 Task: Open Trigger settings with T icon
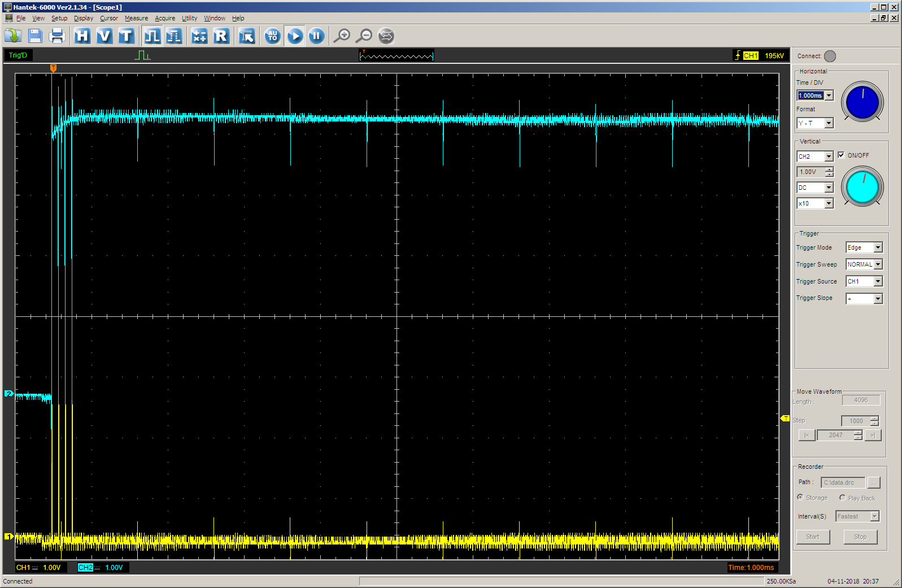pyautogui.click(x=127, y=36)
